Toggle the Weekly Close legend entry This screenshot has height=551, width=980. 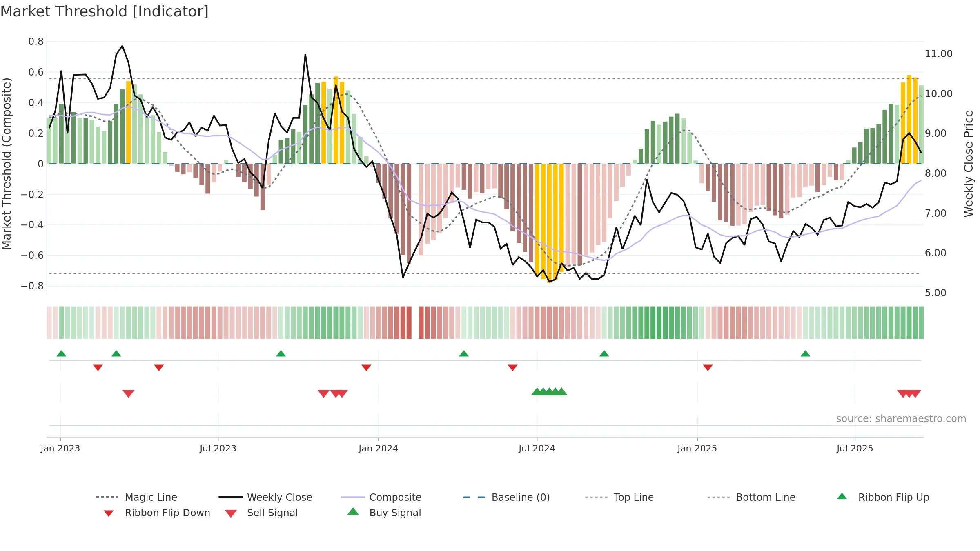[265, 497]
